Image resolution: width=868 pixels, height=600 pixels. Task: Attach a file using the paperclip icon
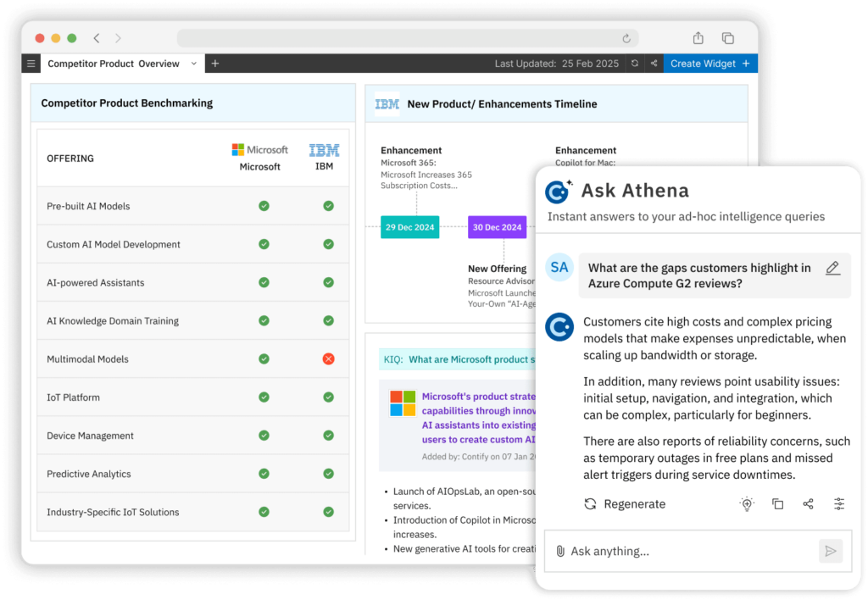tap(562, 551)
